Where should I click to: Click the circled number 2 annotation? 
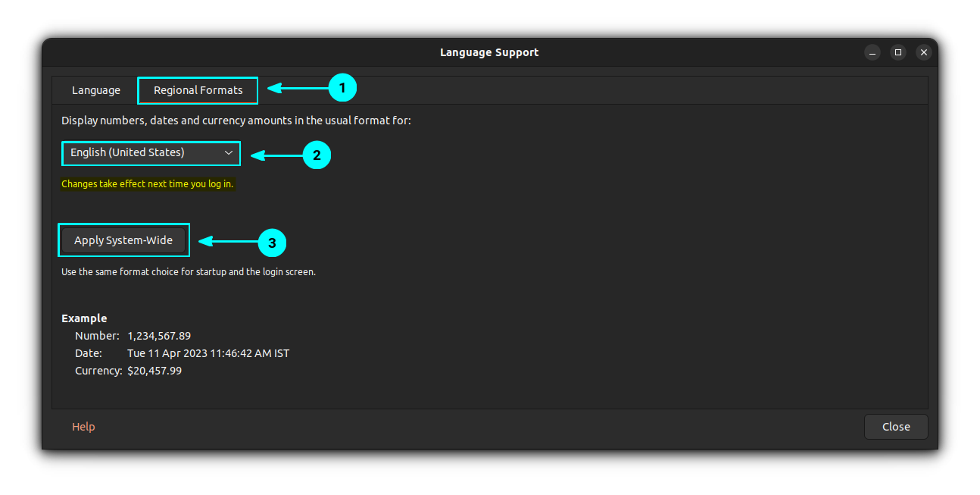[x=317, y=155]
